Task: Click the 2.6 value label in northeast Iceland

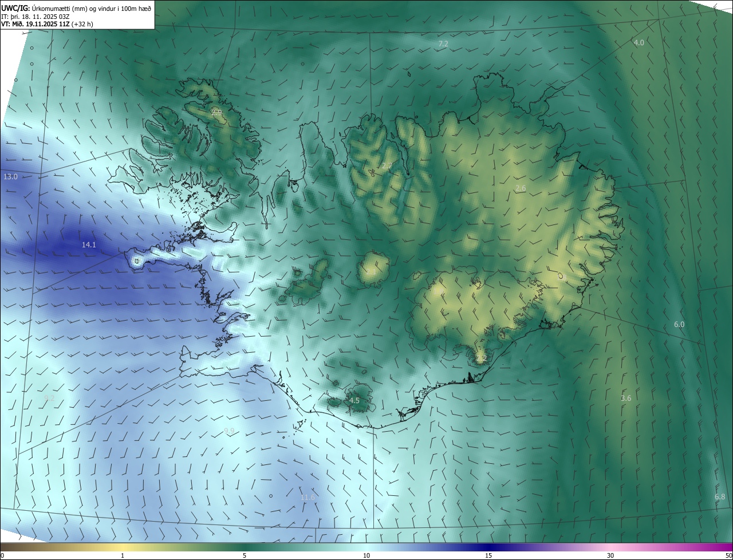Action: coord(521,188)
